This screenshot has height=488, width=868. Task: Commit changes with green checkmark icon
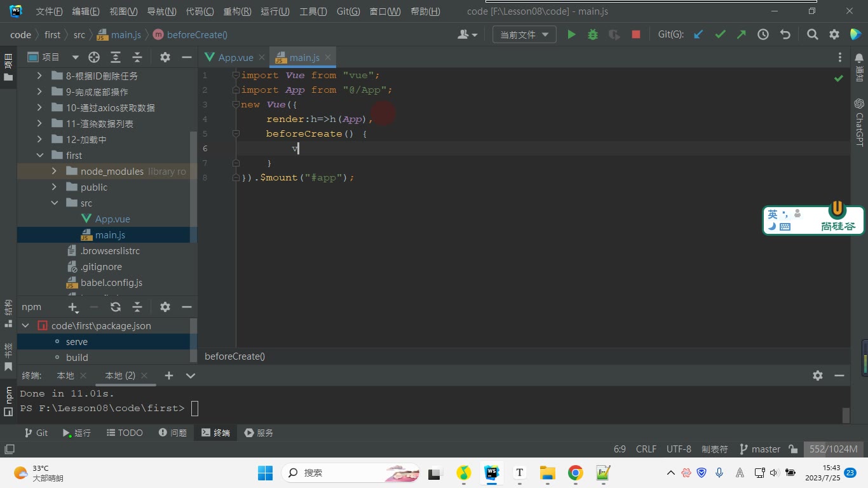(x=720, y=35)
